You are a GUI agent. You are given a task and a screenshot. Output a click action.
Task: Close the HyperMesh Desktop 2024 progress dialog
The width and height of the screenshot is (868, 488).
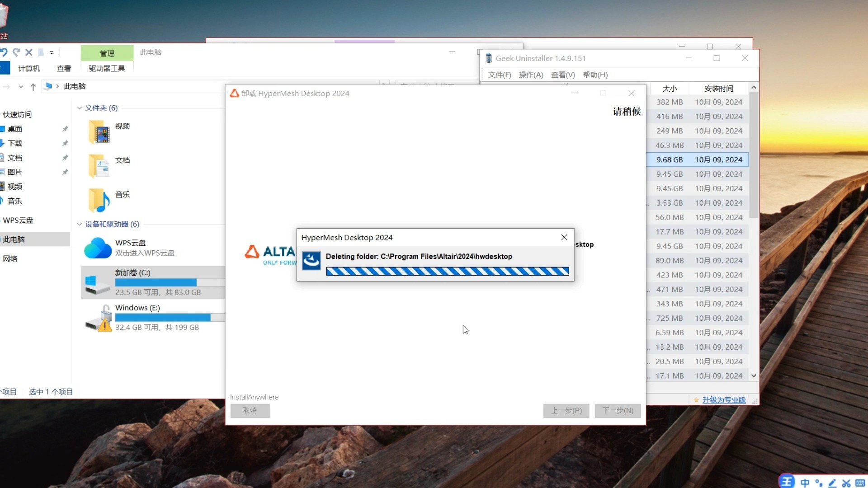[564, 237]
